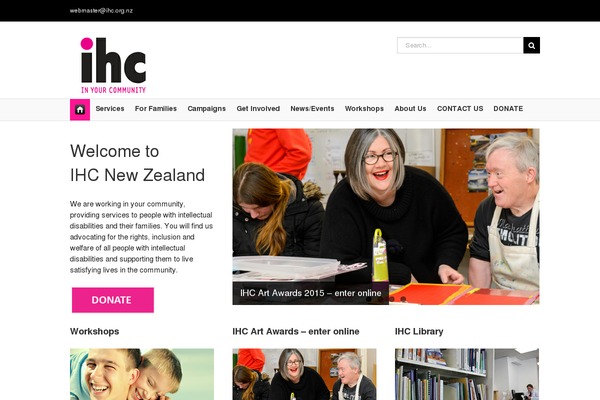Click the magnifying glass search button
This screenshot has height=400, width=600.
tap(532, 46)
